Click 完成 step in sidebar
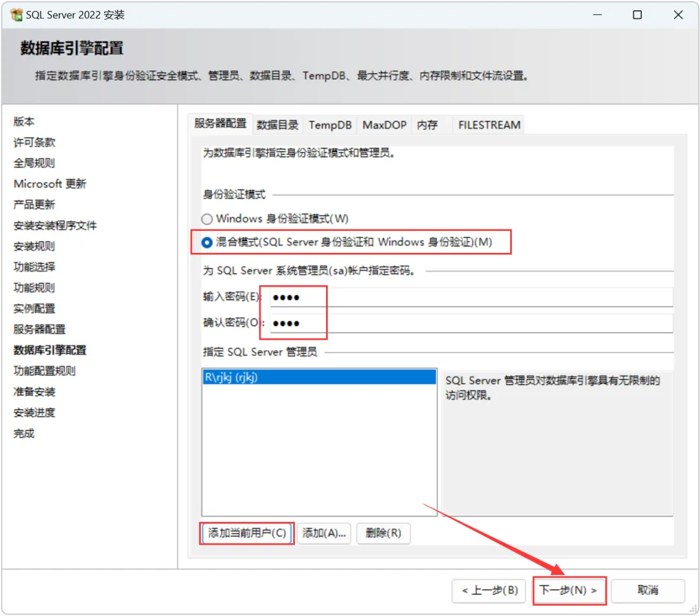700x616 pixels. coord(24,433)
